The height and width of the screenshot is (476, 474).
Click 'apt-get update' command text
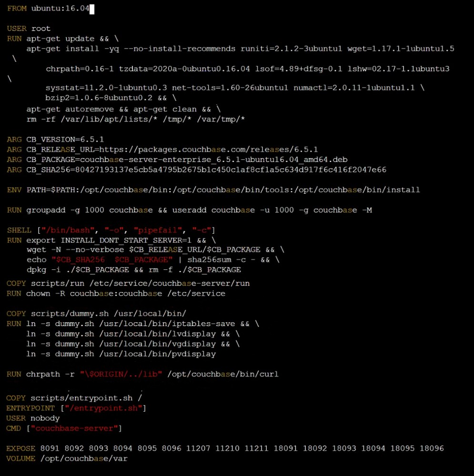[60, 39]
